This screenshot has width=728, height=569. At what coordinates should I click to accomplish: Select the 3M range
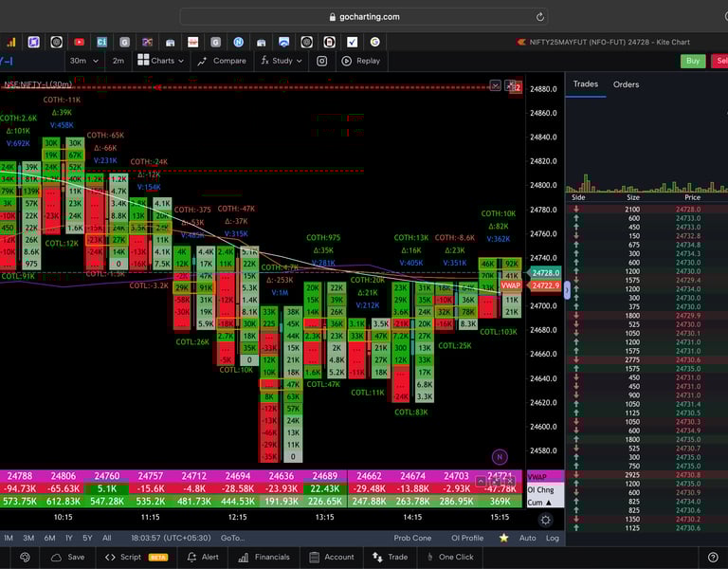coord(28,538)
